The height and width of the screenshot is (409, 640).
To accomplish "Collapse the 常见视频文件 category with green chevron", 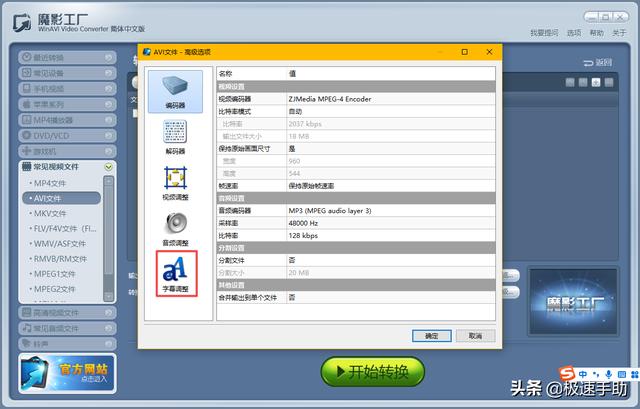I will 109,167.
